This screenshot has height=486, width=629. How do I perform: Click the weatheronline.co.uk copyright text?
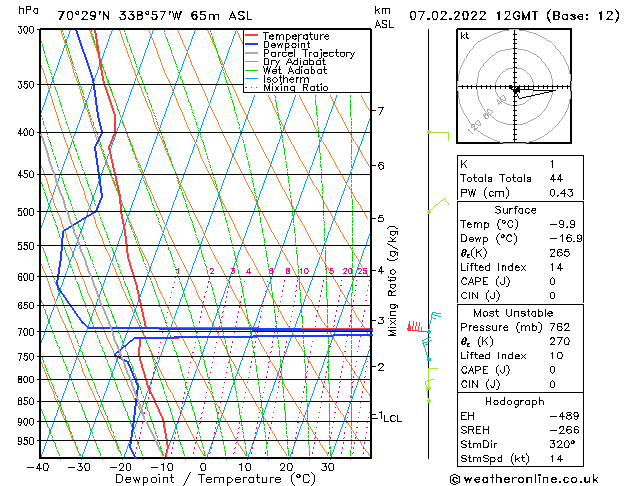(x=525, y=479)
